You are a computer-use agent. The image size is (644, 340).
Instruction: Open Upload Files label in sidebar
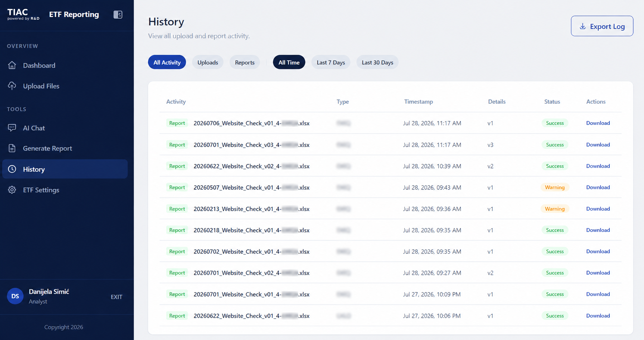(x=41, y=86)
